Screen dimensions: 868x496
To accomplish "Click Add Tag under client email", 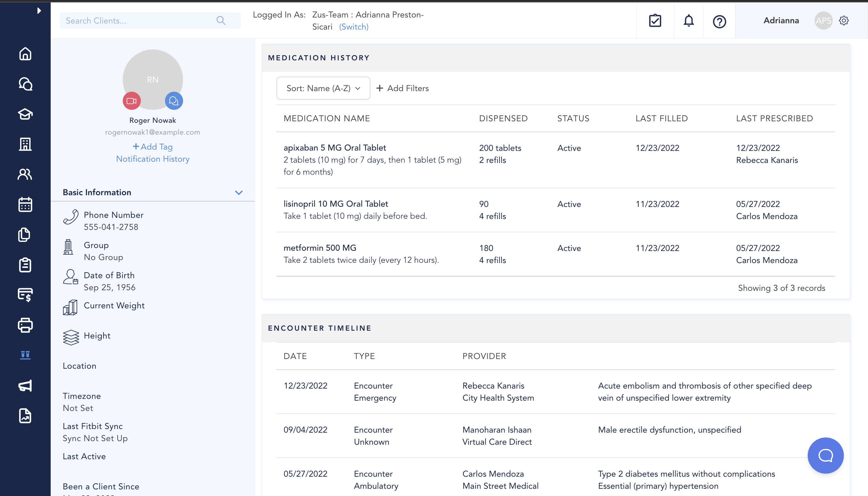I will (153, 147).
